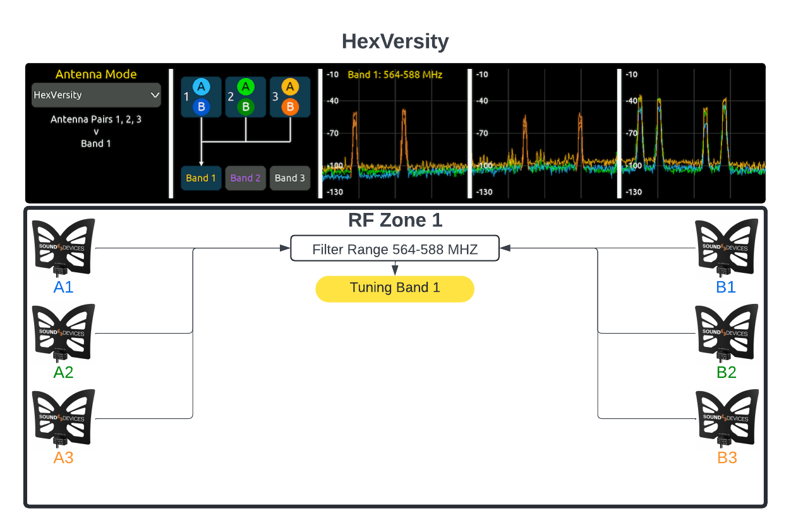Choose the Band 1 button
791x532 pixels.
pyautogui.click(x=201, y=178)
